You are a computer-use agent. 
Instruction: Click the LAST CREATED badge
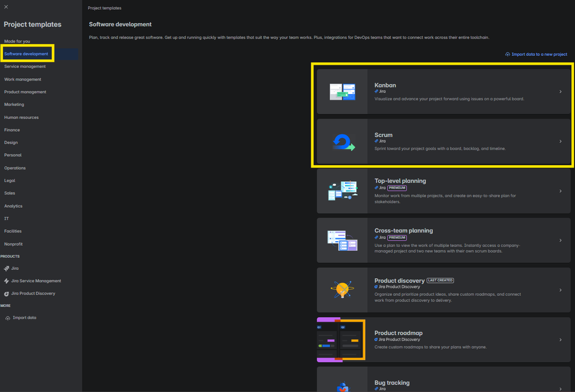pos(440,280)
